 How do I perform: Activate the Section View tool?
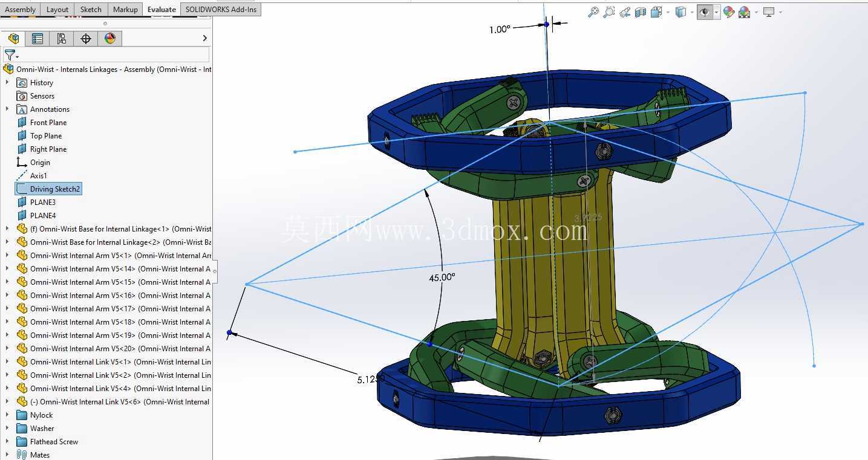click(641, 12)
